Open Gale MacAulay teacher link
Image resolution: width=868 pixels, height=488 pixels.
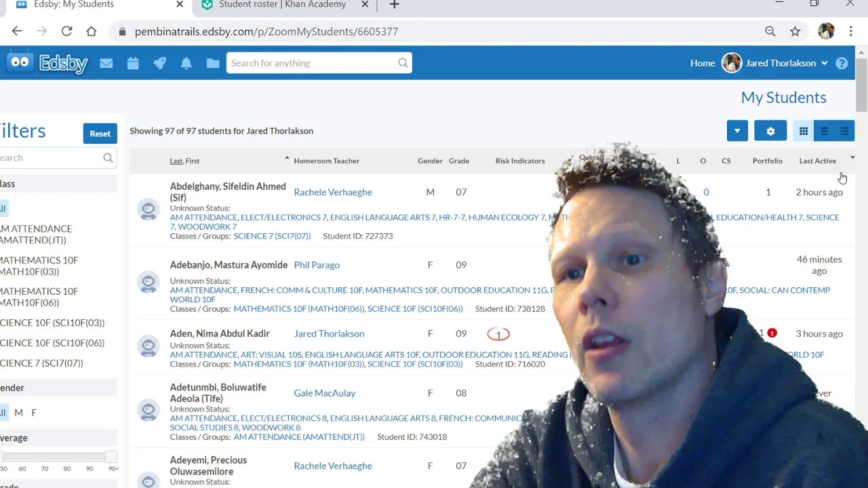[x=325, y=393]
